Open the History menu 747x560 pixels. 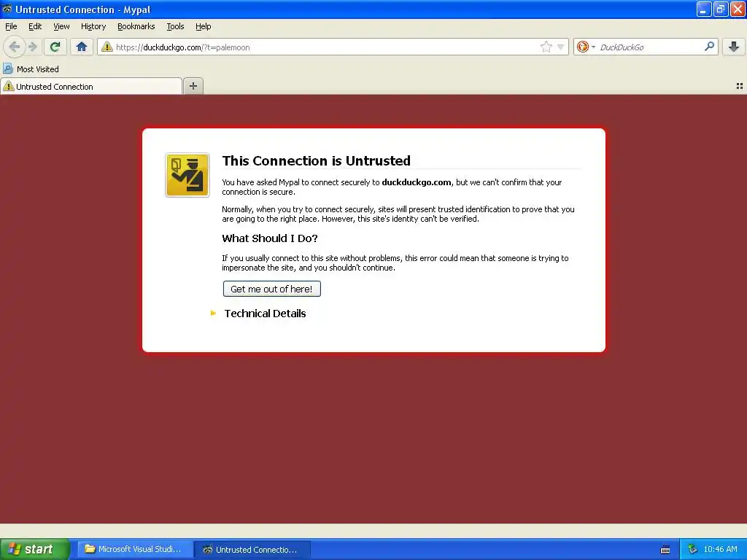(93, 27)
